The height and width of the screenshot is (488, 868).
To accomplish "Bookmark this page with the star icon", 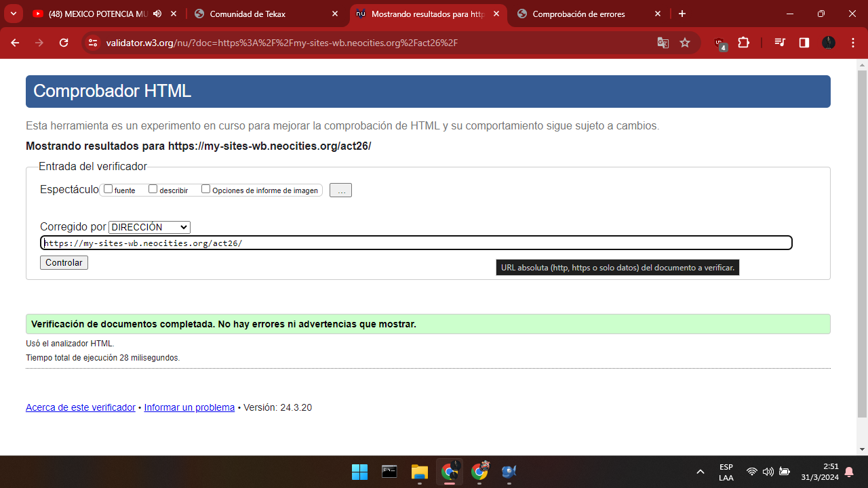I will (685, 43).
